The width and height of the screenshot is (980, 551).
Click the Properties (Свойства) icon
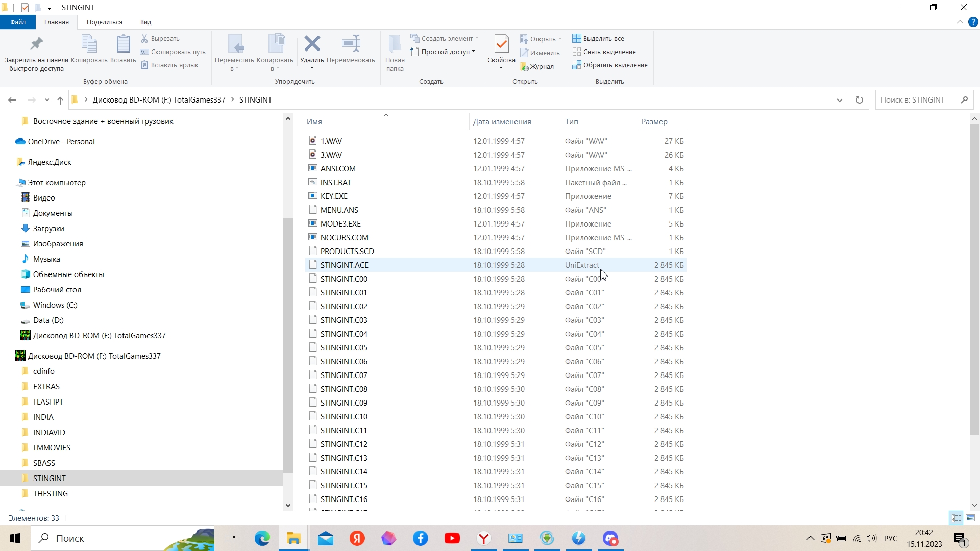501,46
